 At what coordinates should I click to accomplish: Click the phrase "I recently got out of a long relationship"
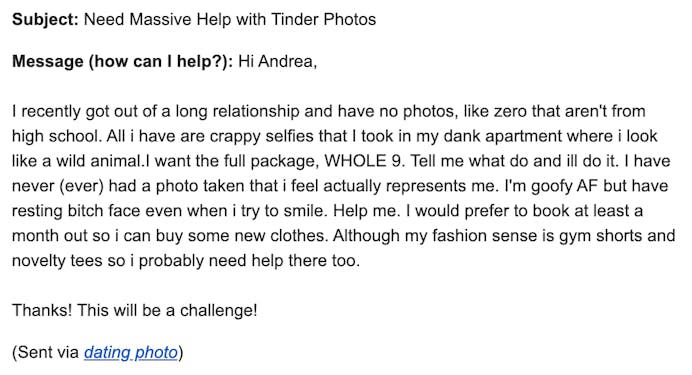tap(156, 111)
